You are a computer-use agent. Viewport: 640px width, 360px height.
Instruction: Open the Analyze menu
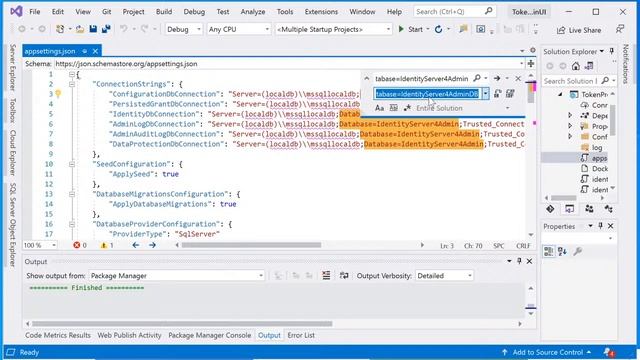(x=253, y=12)
